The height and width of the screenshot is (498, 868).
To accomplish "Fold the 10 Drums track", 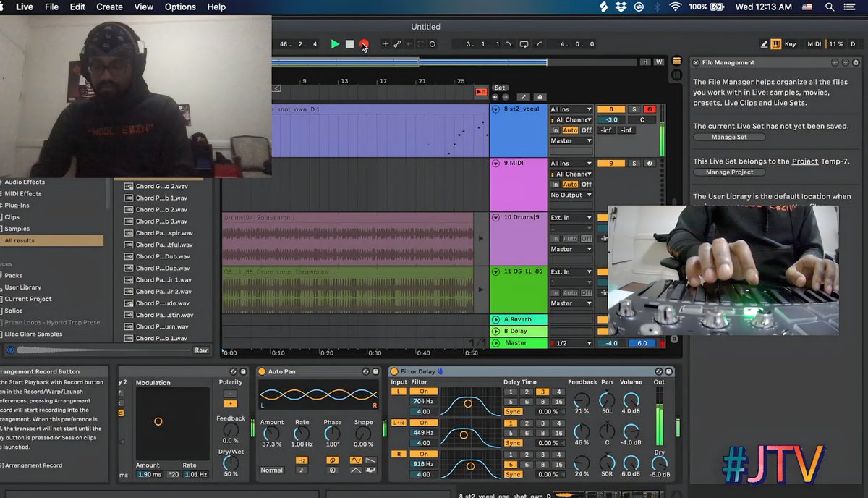I will [496, 218].
